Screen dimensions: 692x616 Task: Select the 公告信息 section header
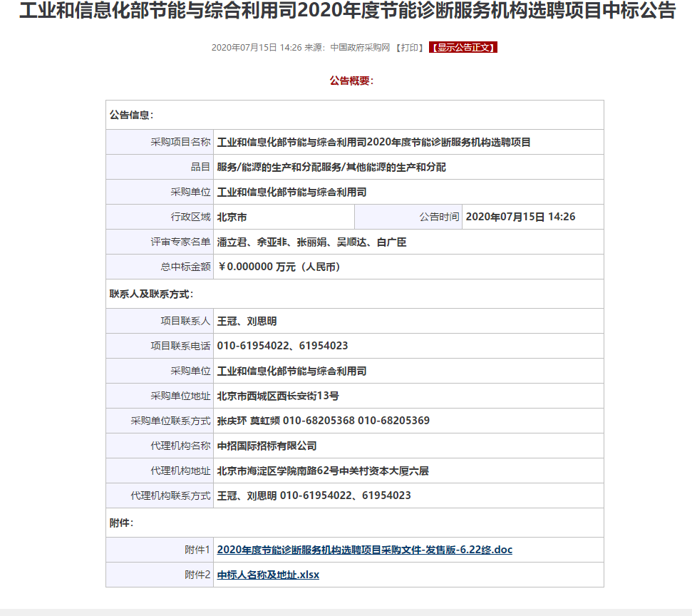click(x=131, y=115)
